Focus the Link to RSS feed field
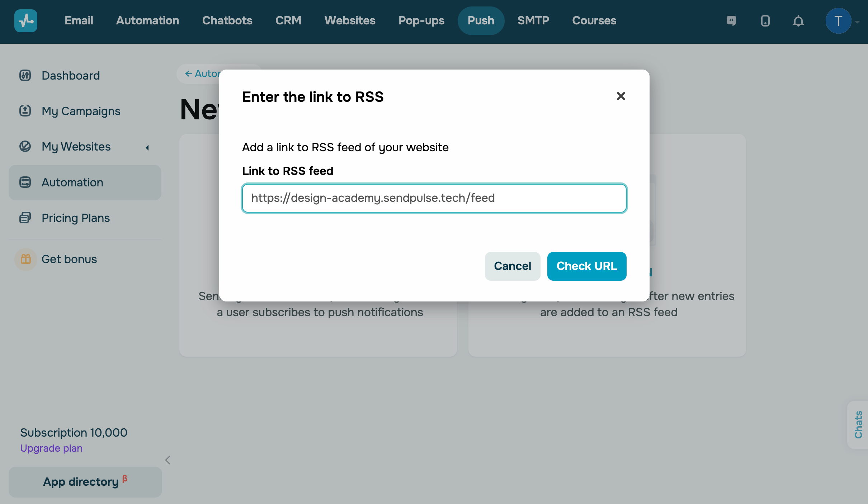Image resolution: width=868 pixels, height=504 pixels. (x=434, y=198)
